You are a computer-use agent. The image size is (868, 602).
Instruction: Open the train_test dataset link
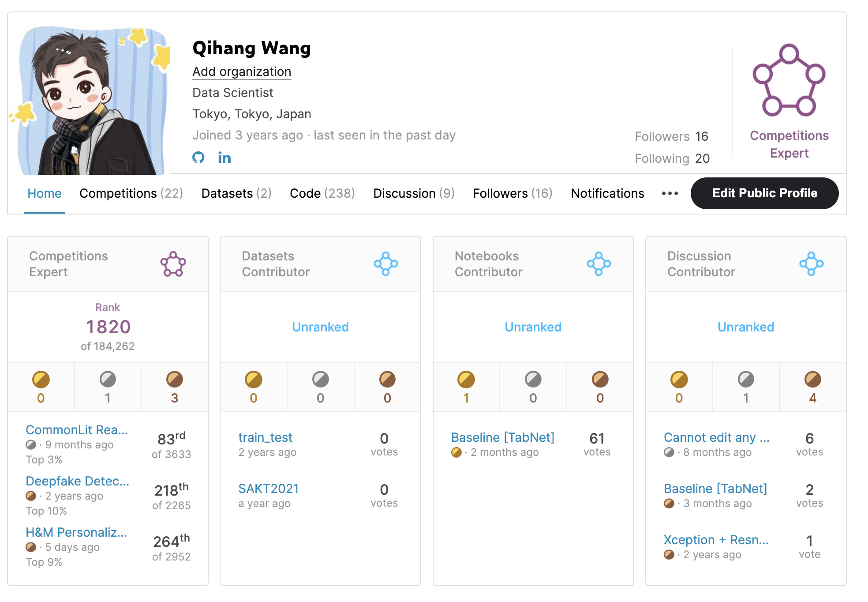coord(265,437)
